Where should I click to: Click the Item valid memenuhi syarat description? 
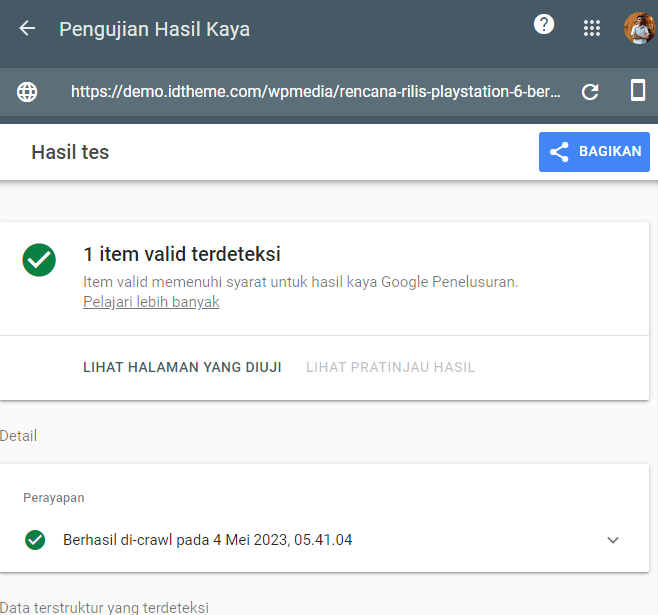300,282
